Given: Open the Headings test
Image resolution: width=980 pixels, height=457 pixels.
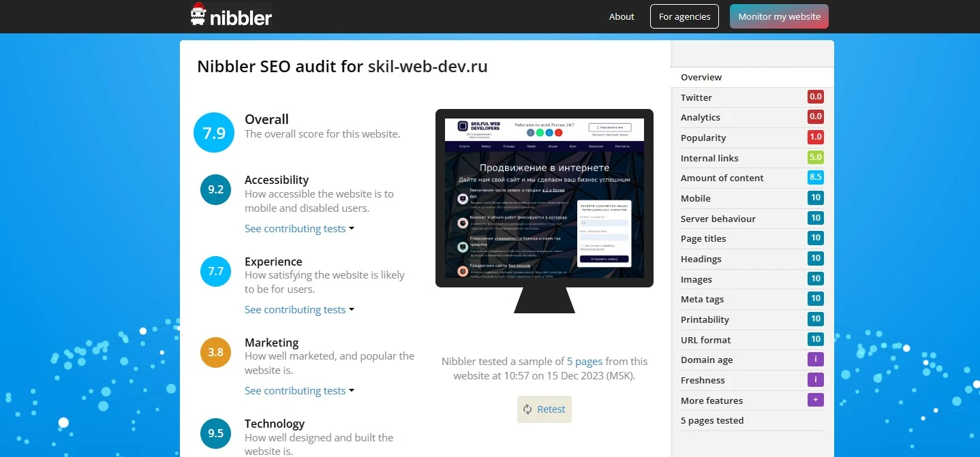Looking at the screenshot, I should pyautogui.click(x=752, y=259).
